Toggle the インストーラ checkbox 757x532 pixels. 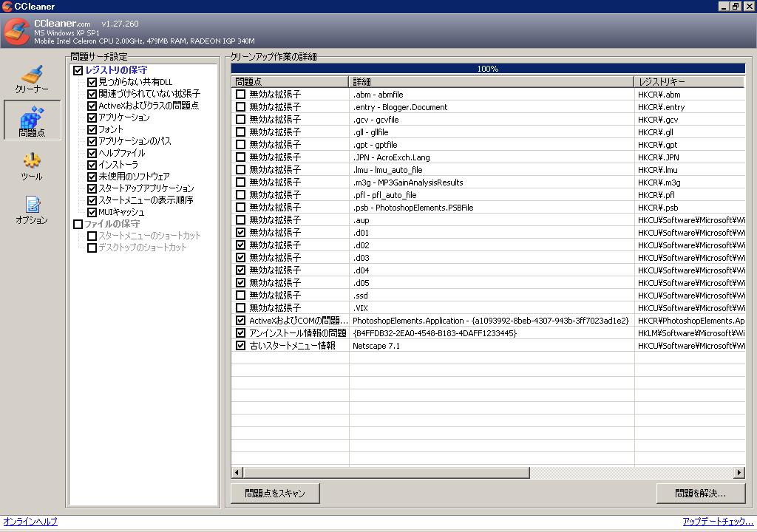click(92, 165)
